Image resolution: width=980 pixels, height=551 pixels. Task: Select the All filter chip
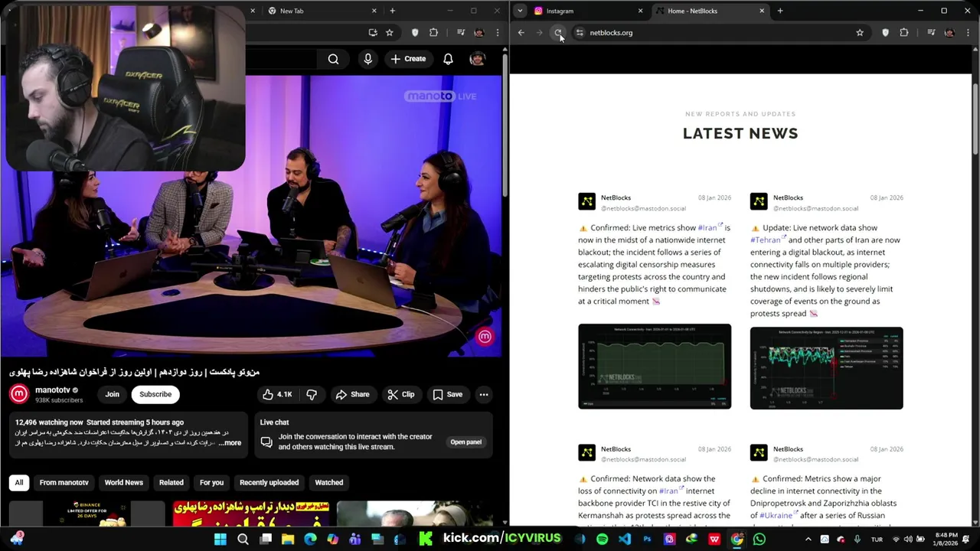click(x=19, y=482)
